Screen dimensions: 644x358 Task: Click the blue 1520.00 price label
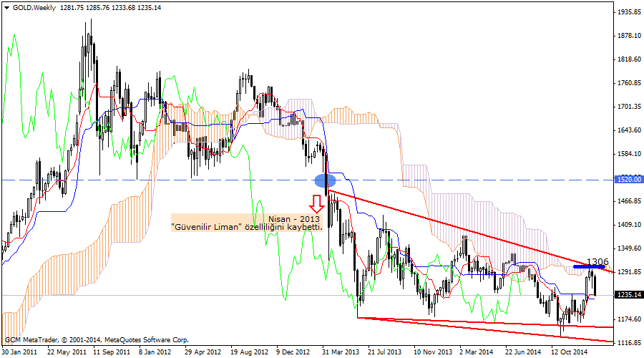coord(628,180)
